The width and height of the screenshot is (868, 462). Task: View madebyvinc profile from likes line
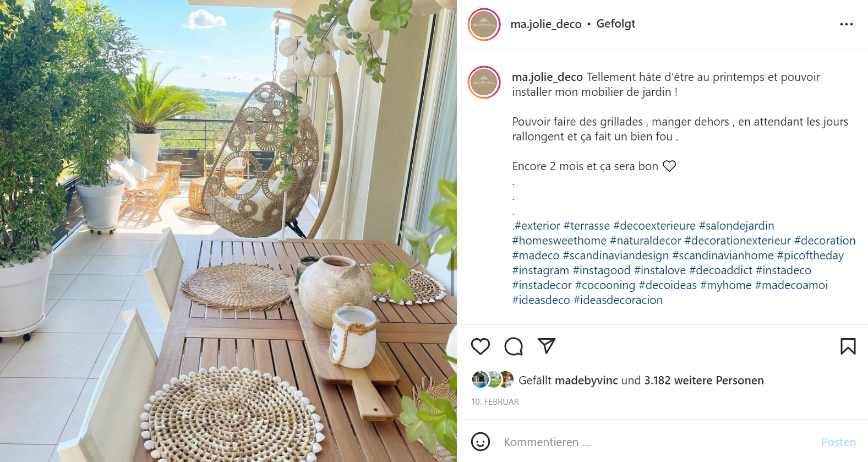[586, 381]
